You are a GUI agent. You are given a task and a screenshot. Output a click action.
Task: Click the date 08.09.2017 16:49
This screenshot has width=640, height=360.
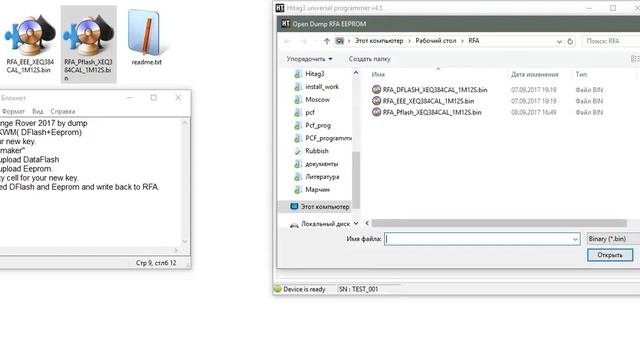[x=533, y=112]
